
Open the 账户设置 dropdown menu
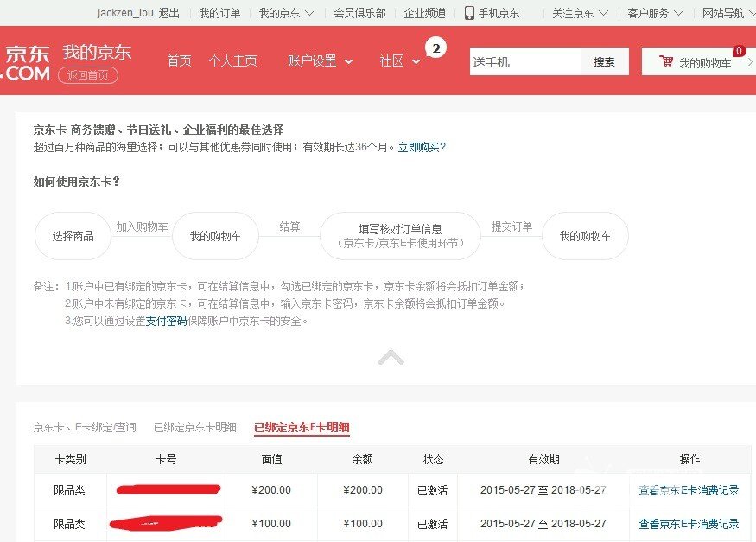click(321, 61)
